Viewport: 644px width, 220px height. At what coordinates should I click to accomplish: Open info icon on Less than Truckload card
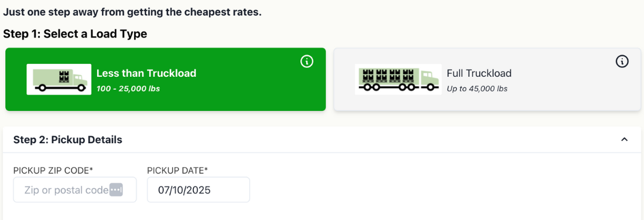pyautogui.click(x=307, y=62)
